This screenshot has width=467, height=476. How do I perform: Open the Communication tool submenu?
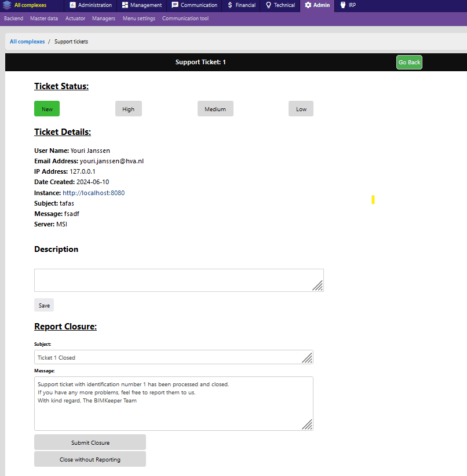(185, 19)
